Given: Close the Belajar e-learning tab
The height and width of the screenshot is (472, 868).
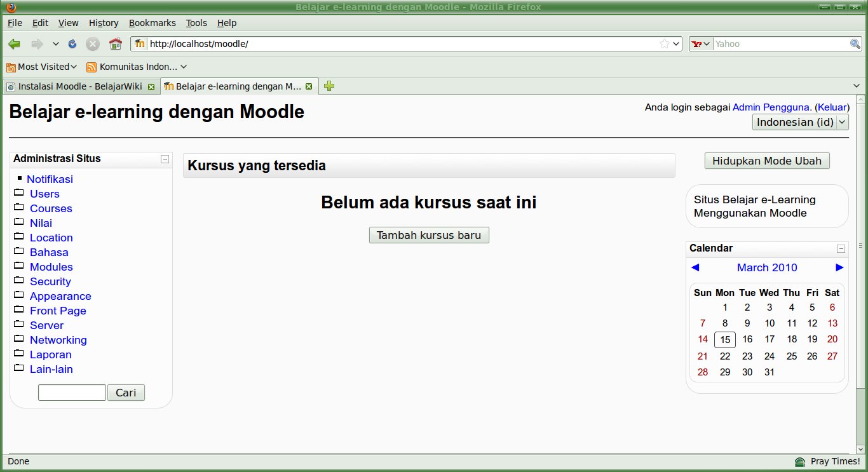Looking at the screenshot, I should [x=309, y=86].
